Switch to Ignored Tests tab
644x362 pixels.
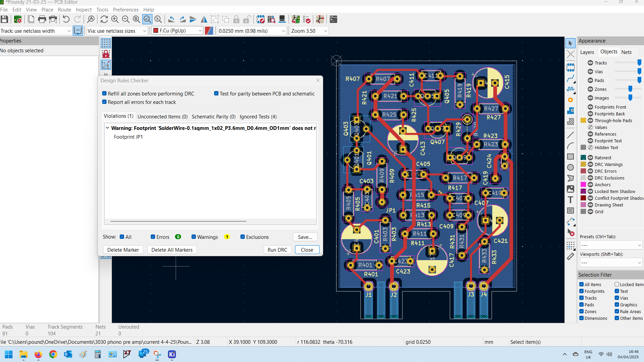[x=258, y=116]
